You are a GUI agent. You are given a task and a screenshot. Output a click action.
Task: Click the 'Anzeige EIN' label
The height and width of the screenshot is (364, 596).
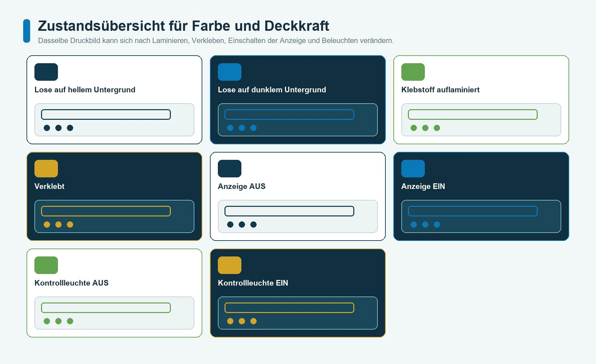423,186
